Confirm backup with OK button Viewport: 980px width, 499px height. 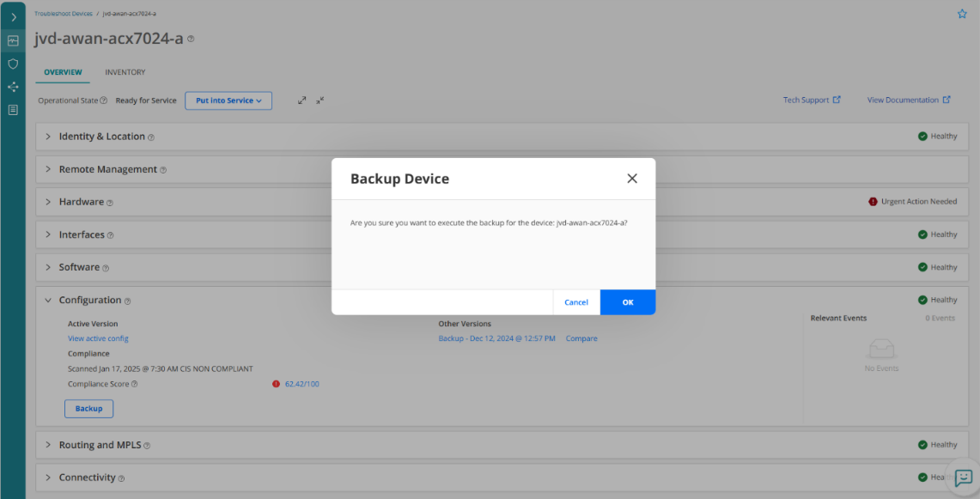pos(628,302)
